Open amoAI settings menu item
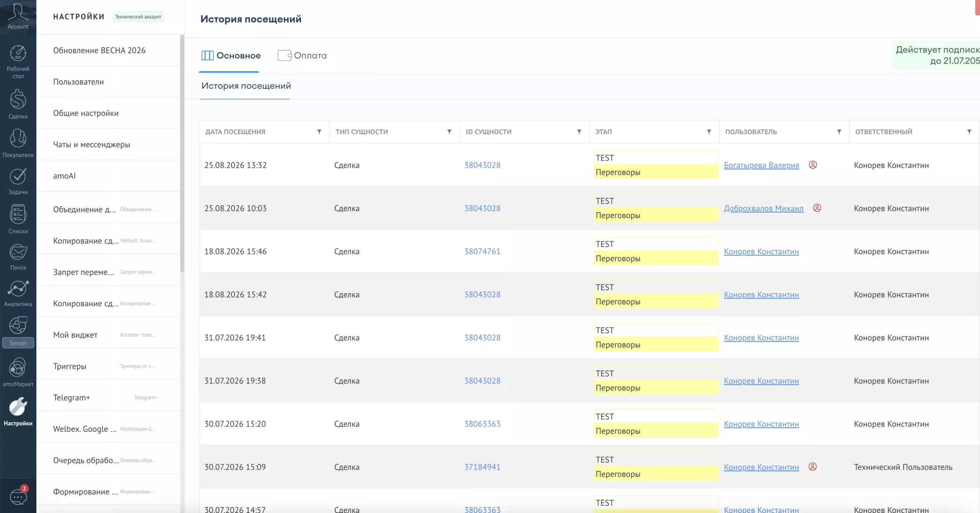The height and width of the screenshot is (513, 980). click(x=108, y=176)
